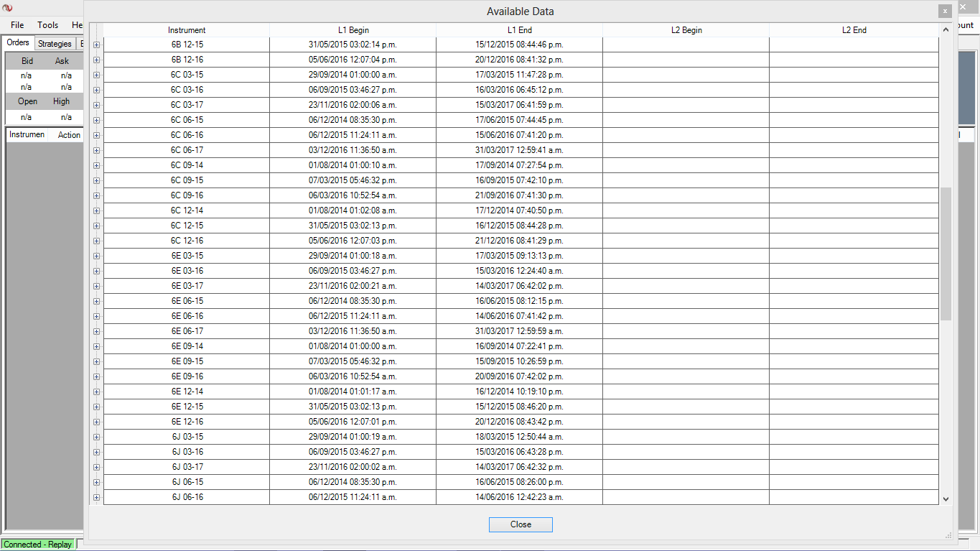Image resolution: width=980 pixels, height=551 pixels.
Task: Click L1 End value 17/06/2015 07:44:45 p.m.
Action: click(x=520, y=120)
